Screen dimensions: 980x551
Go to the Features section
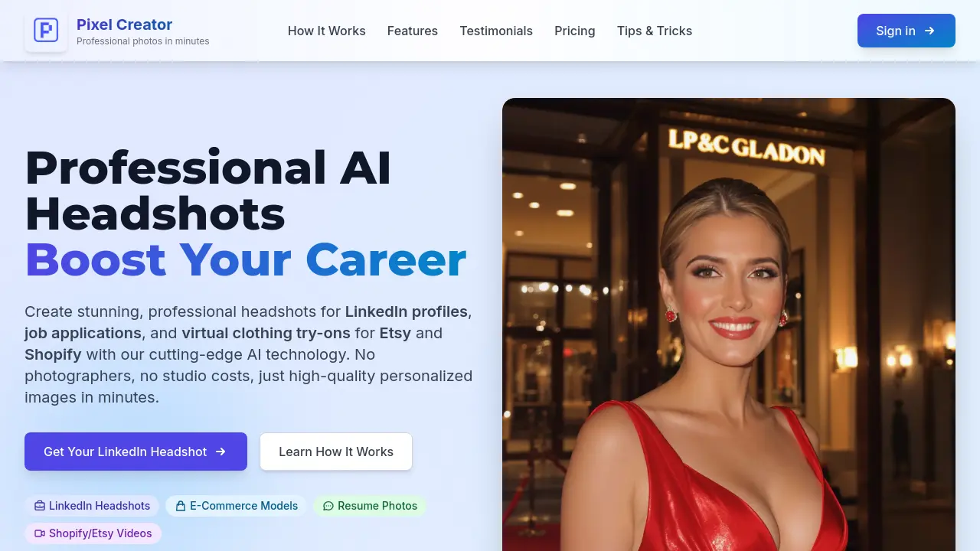pyautogui.click(x=413, y=31)
